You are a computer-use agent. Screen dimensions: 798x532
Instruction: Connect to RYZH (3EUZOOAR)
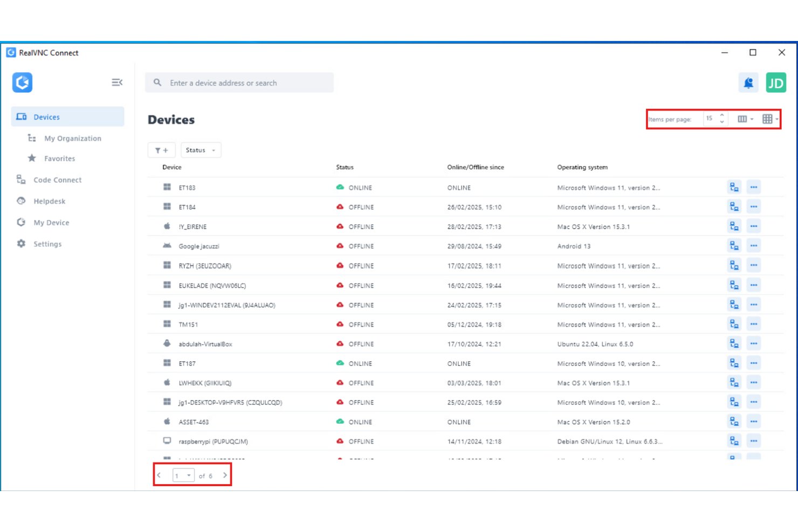(x=734, y=265)
